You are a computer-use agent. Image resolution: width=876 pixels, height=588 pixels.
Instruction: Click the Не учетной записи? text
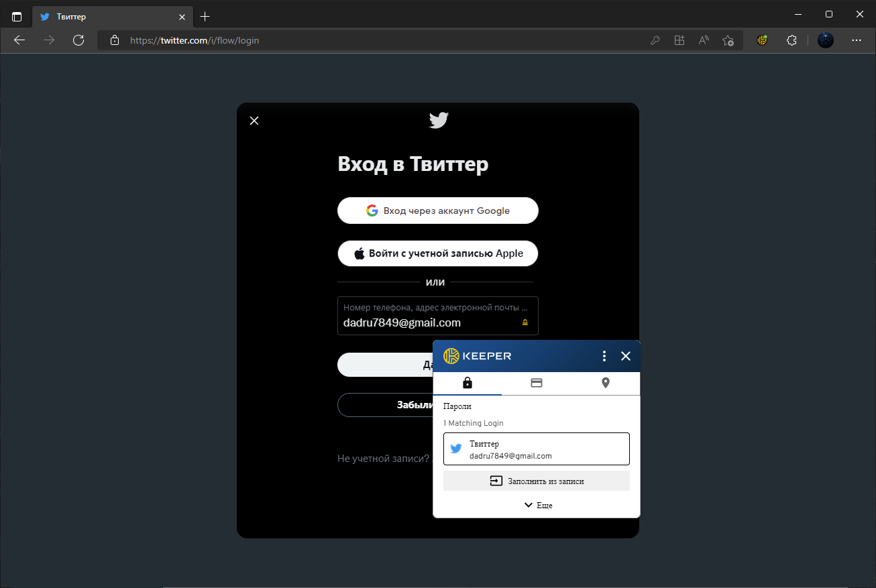pos(383,459)
